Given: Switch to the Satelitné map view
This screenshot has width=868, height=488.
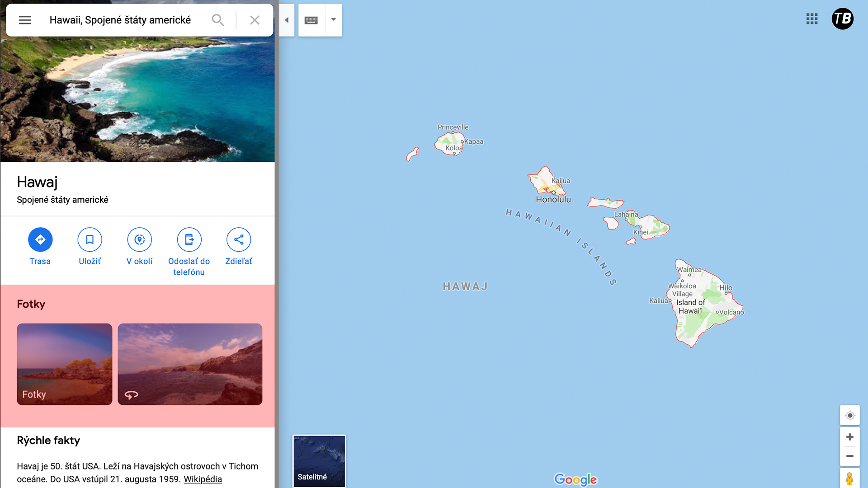Looking at the screenshot, I should [x=319, y=461].
